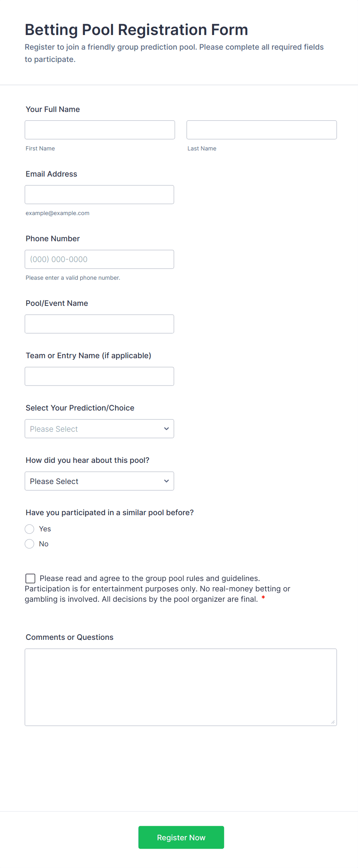Select the Pool/Event Name input
The width and height of the screenshot is (358, 868).
coord(99,324)
